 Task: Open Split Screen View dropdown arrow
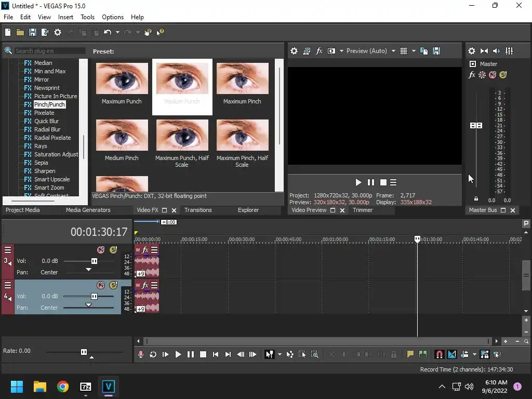(x=341, y=51)
